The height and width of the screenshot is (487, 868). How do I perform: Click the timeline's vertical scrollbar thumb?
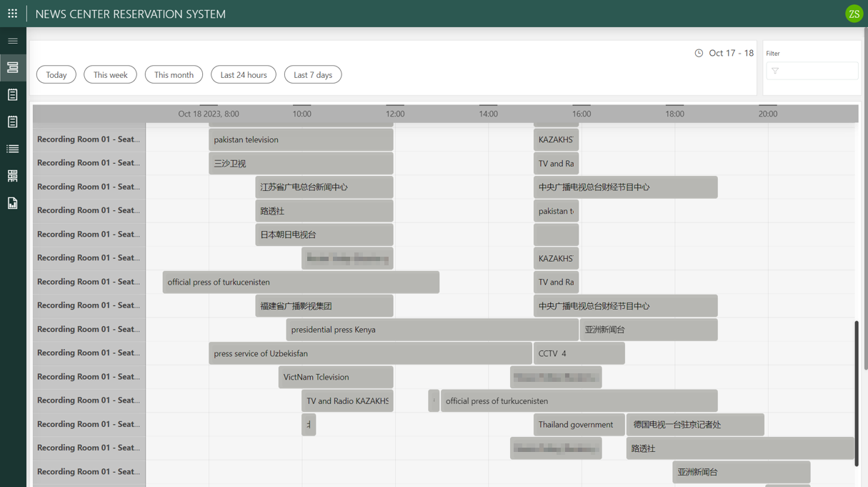coord(856,393)
